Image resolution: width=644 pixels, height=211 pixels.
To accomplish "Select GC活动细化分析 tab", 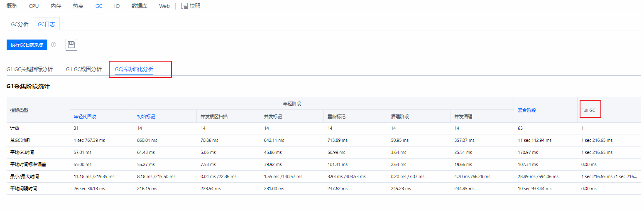I will click(x=134, y=69).
